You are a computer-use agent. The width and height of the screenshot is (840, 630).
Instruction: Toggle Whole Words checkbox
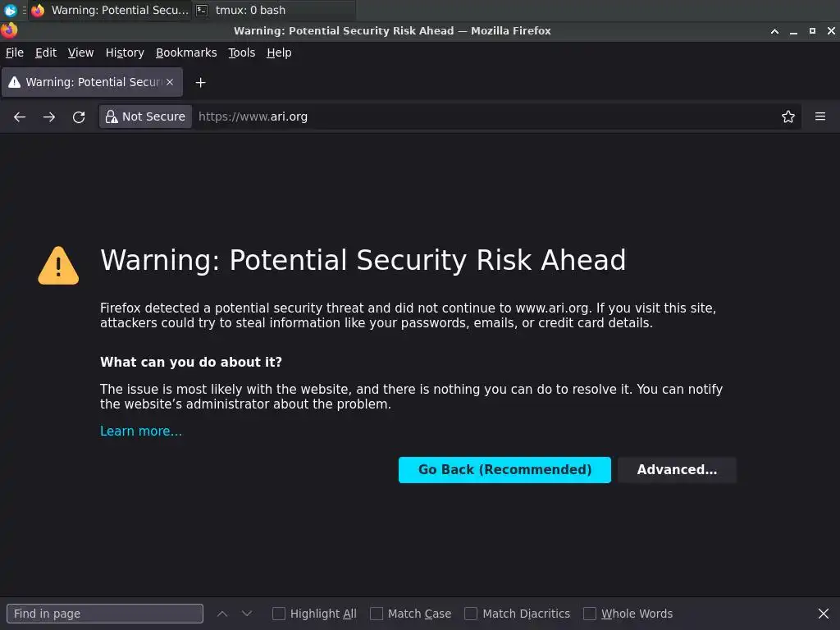pos(589,614)
